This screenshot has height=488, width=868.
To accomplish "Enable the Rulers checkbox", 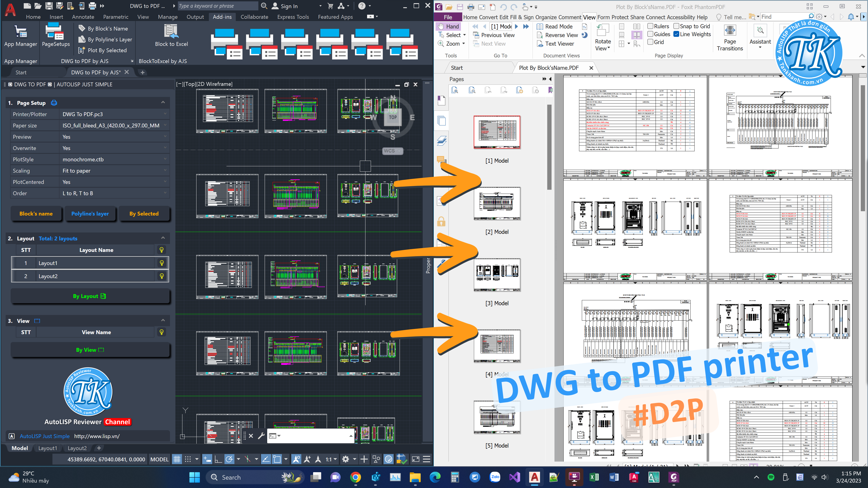I will click(x=651, y=26).
